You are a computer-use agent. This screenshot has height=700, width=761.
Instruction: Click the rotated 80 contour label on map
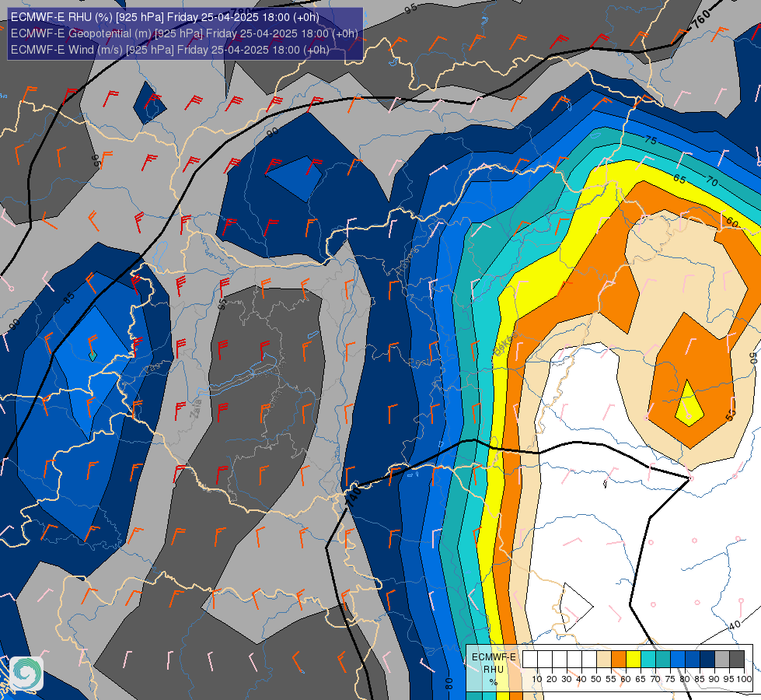point(449,683)
